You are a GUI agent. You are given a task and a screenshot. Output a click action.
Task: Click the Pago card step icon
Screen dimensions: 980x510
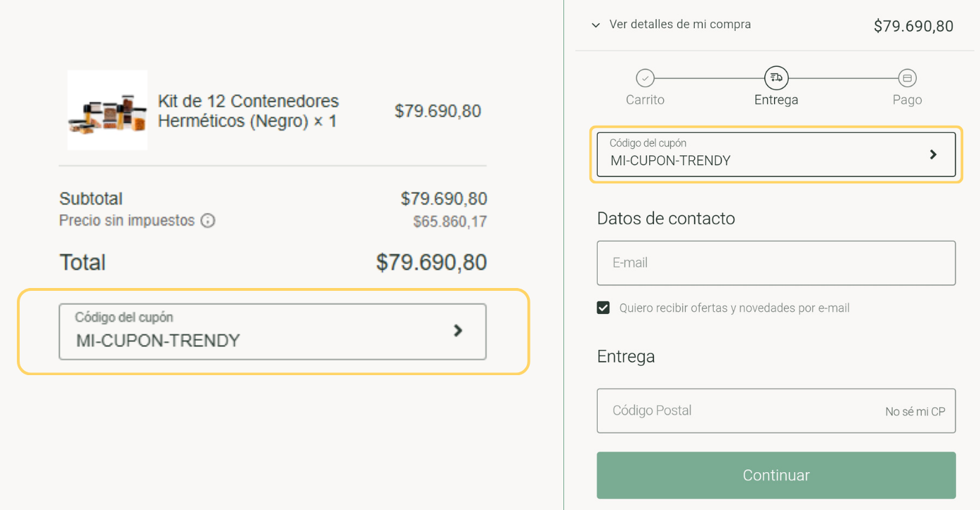(907, 78)
